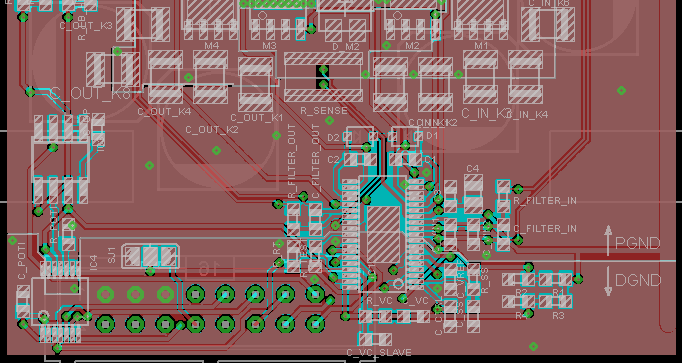Click the C_OUT_K3 label
Image resolution: width=682 pixels, height=363 pixels.
(86, 26)
